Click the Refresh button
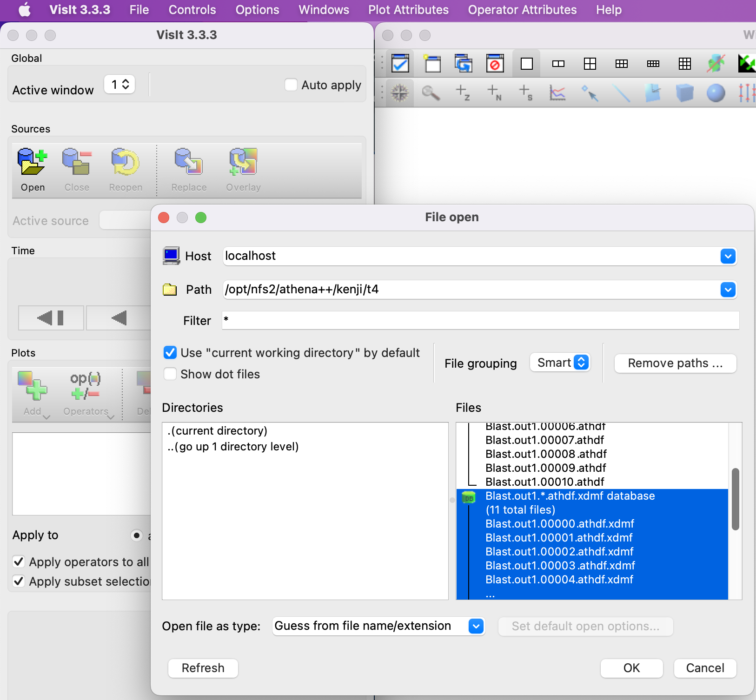 point(203,668)
